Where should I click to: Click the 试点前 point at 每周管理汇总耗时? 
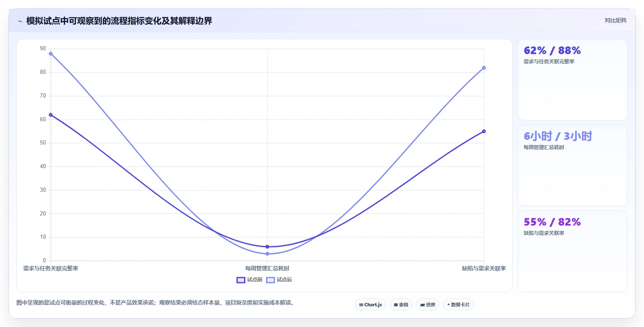267,247
